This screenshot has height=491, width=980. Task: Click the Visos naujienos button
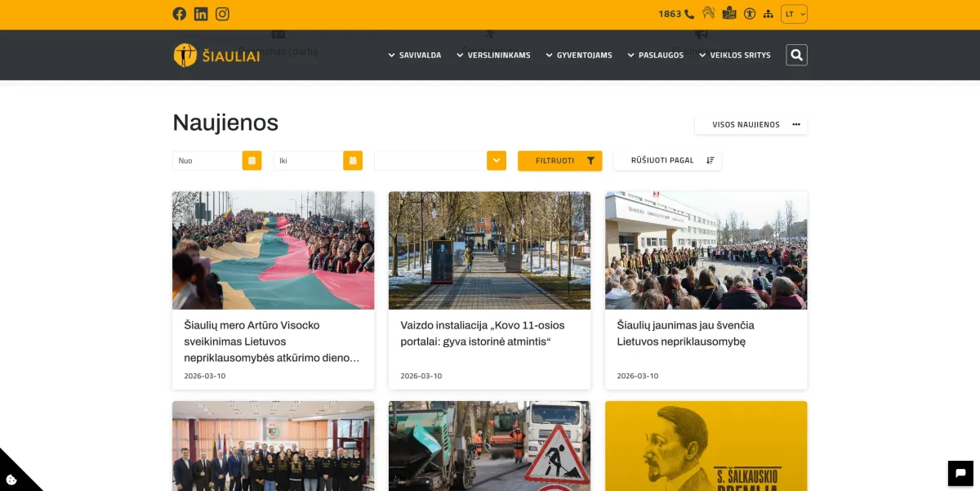(x=751, y=125)
